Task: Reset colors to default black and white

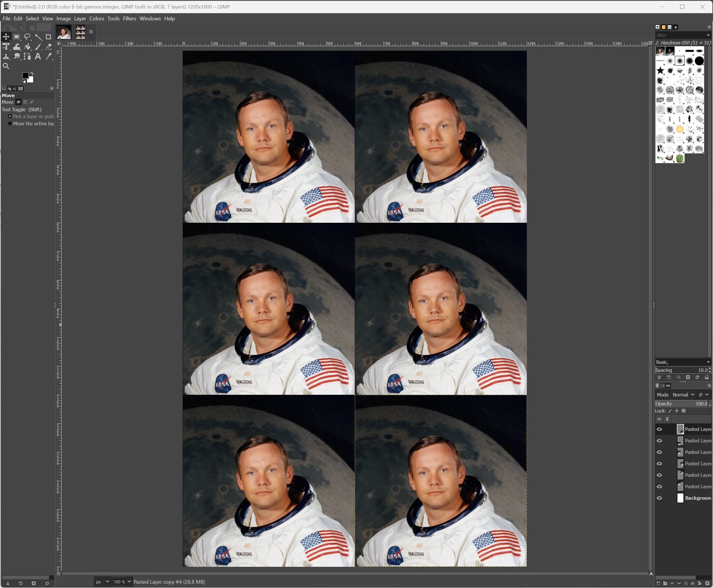Action: click(24, 81)
